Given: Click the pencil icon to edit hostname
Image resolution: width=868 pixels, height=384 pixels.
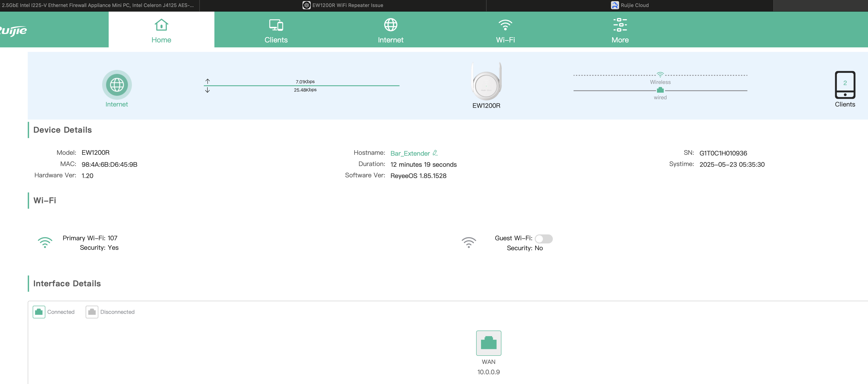Looking at the screenshot, I should [435, 153].
